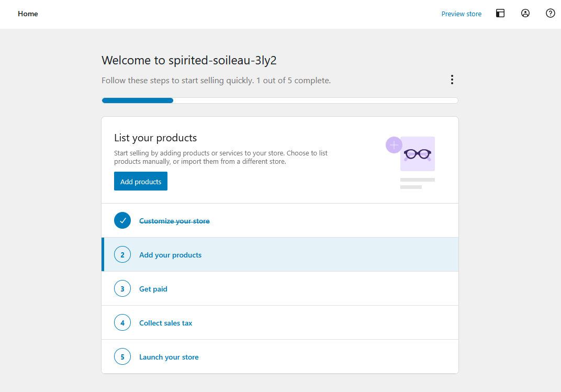Click the completed checkmark circle icon
Viewport: 561px width, 392px height.
click(x=122, y=221)
